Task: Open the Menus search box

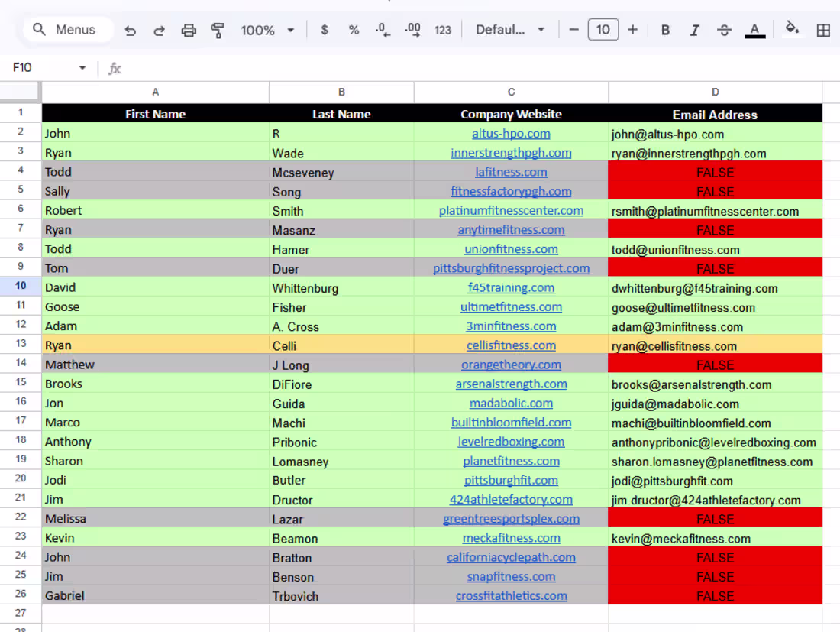Action: 68,30
